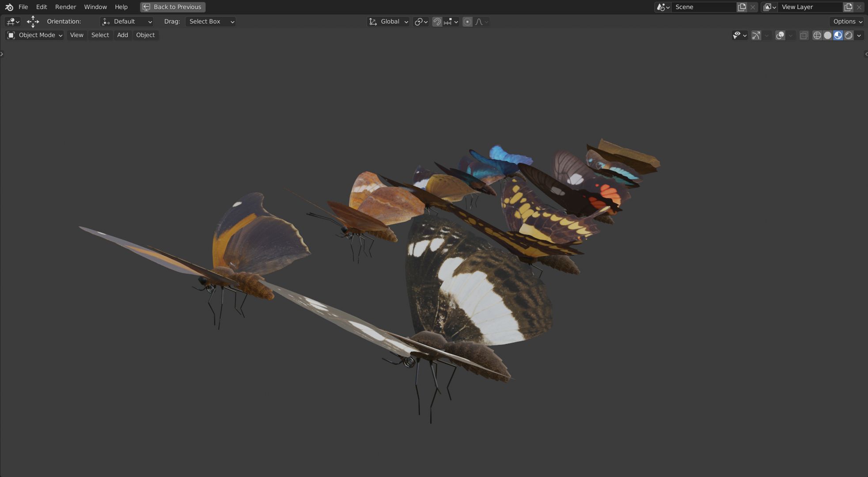Click the Blender logo icon
Image resolution: width=868 pixels, height=477 pixels.
[9, 7]
